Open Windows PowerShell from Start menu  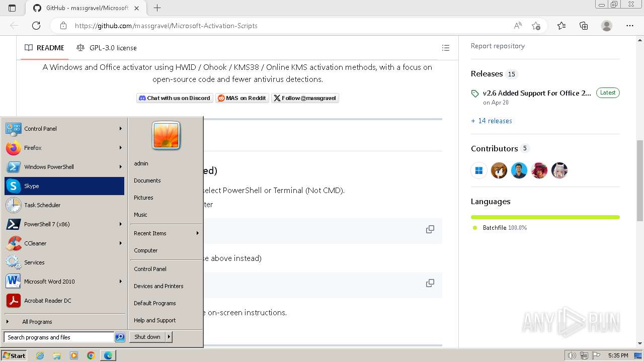point(64,167)
